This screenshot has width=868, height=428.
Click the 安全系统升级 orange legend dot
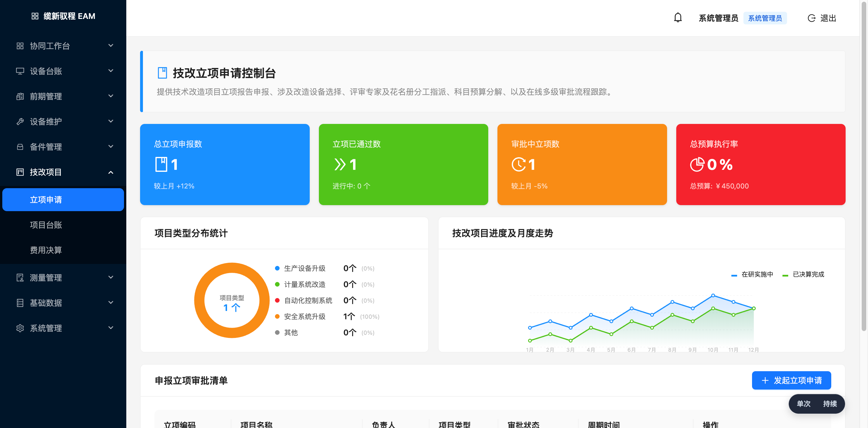click(277, 316)
